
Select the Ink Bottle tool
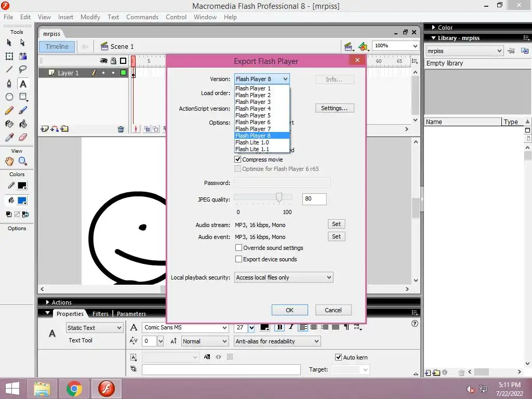click(9, 124)
